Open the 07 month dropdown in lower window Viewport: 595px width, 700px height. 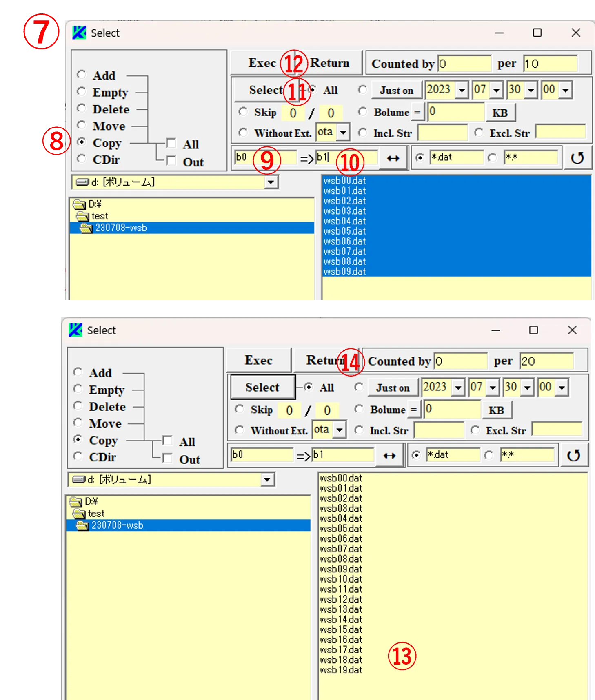tap(493, 388)
